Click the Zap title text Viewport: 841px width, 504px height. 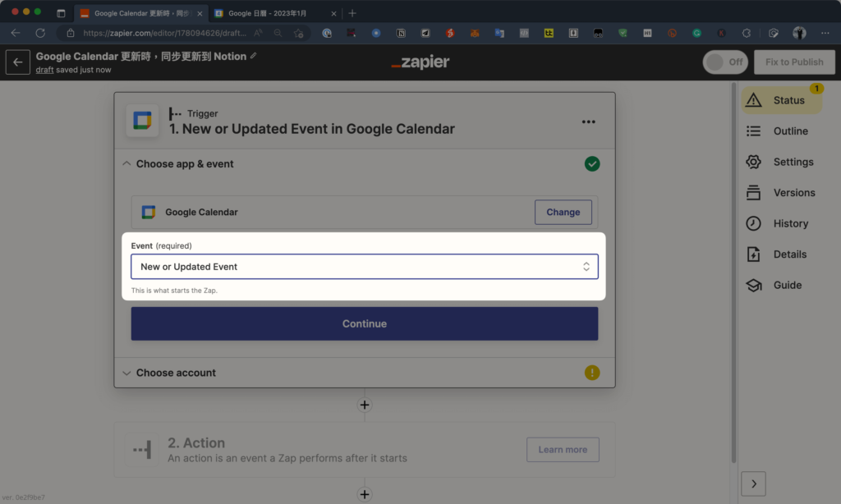[141, 57]
